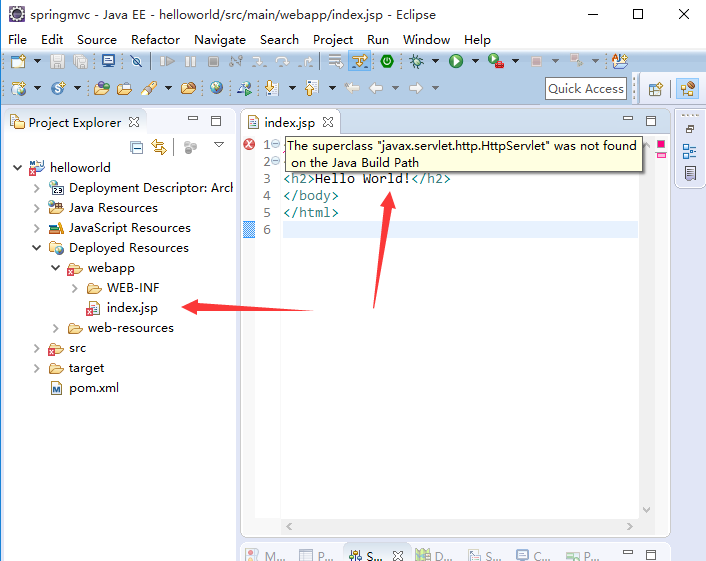The height and width of the screenshot is (561, 706).
Task: Click the Save toolbar icon
Action: pyautogui.click(x=57, y=61)
